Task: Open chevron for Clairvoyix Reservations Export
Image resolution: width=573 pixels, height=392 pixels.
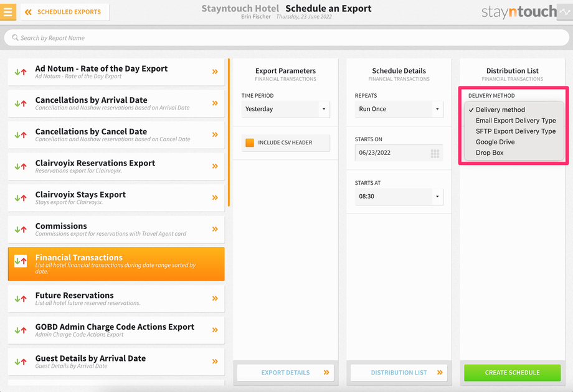Action: tap(215, 166)
